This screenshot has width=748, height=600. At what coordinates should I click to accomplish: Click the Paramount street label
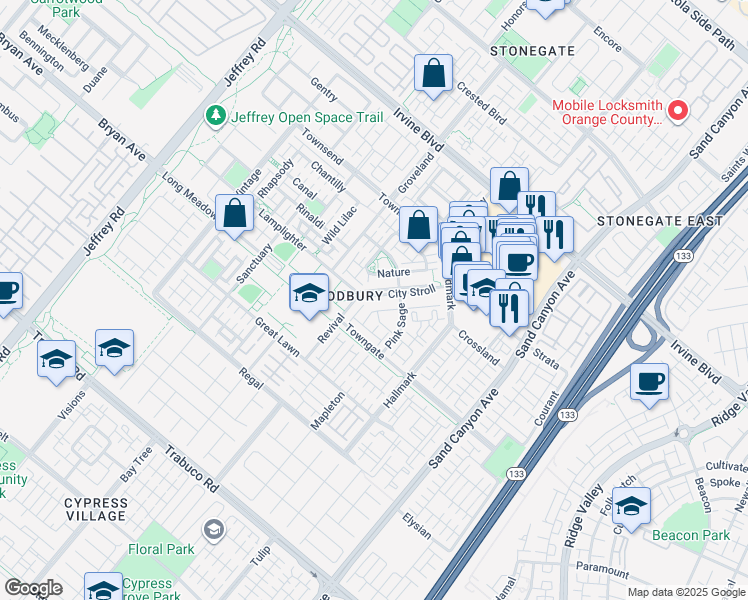[x=603, y=569]
